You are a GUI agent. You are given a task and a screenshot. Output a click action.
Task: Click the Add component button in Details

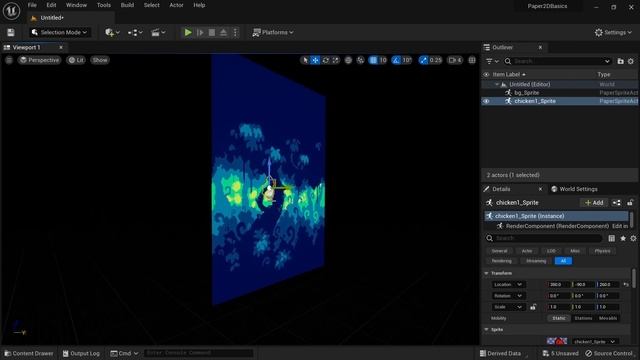(594, 202)
